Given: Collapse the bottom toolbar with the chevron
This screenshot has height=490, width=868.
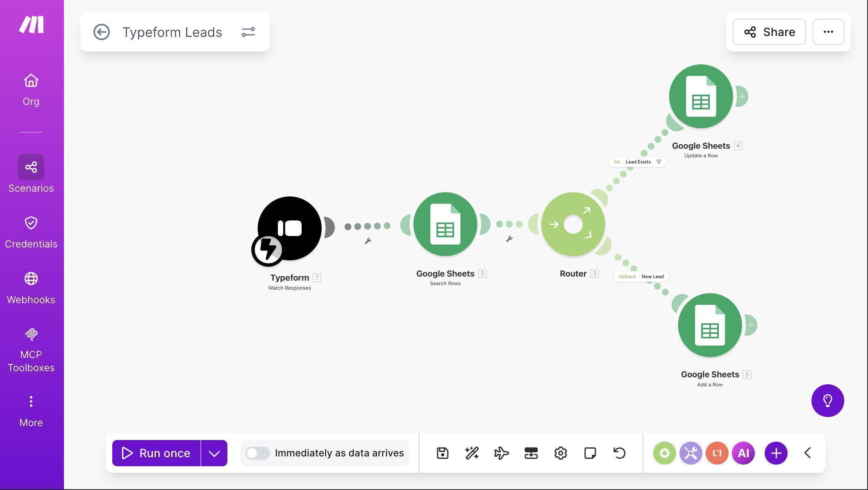Looking at the screenshot, I should coord(807,453).
